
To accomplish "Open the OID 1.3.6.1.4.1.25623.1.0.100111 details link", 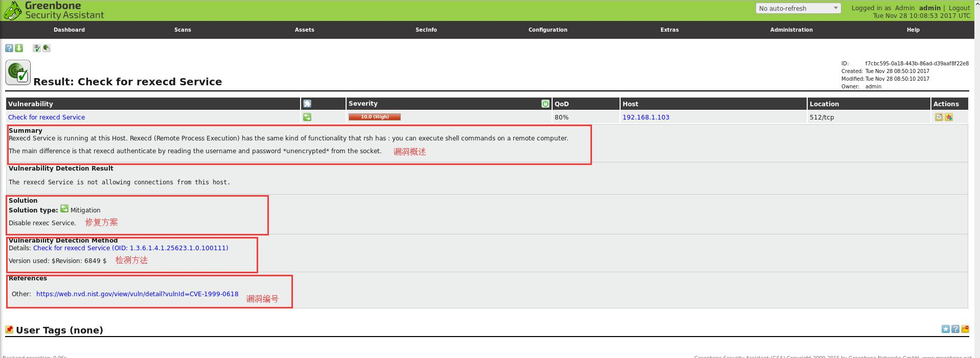I will coord(131,248).
